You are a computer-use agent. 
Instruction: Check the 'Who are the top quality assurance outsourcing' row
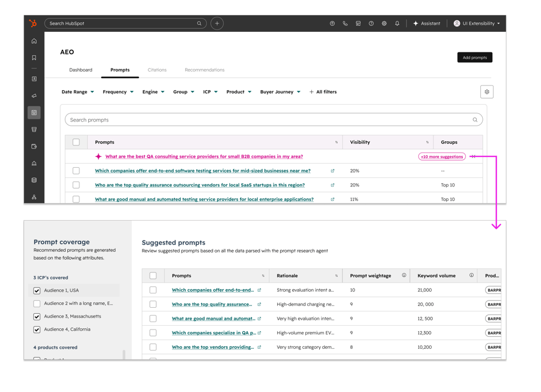tap(76, 185)
